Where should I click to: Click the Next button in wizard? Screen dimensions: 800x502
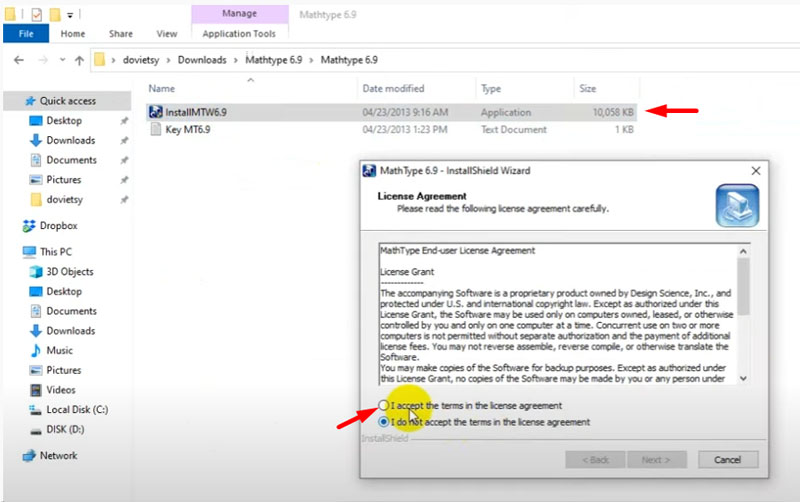(x=657, y=460)
